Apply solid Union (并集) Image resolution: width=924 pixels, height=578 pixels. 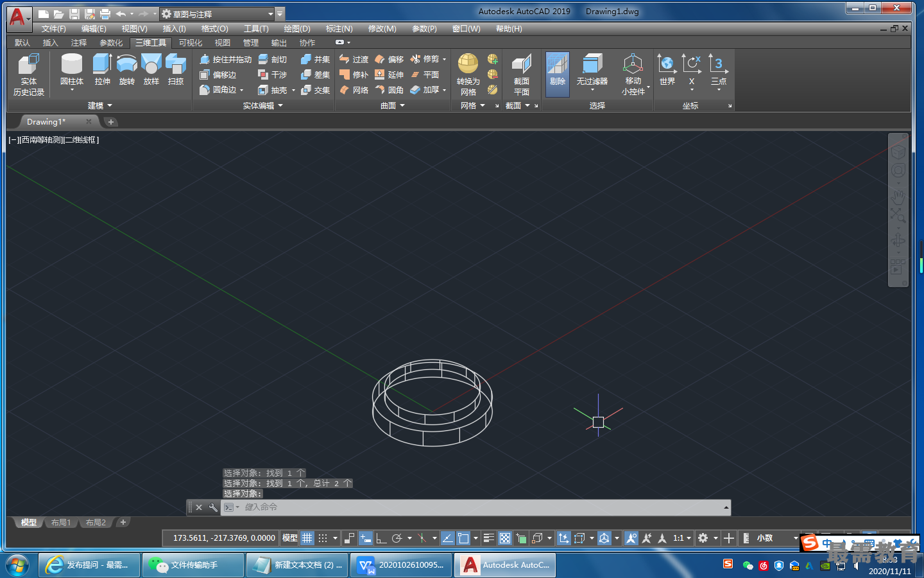pos(315,59)
